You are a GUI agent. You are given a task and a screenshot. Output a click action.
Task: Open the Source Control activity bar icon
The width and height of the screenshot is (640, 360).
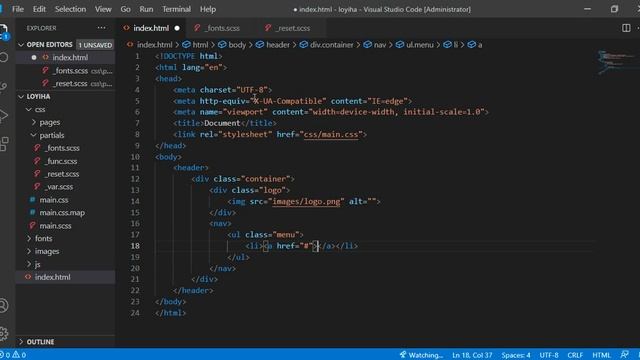(3, 86)
